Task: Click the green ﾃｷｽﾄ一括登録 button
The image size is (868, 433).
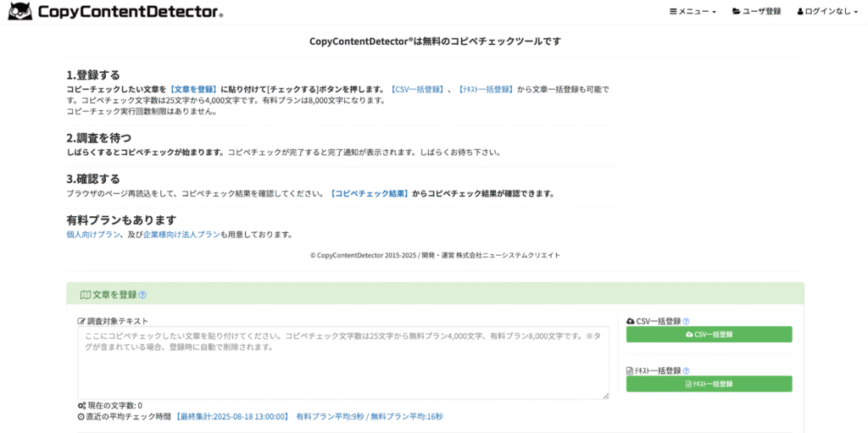Action: 709,384
